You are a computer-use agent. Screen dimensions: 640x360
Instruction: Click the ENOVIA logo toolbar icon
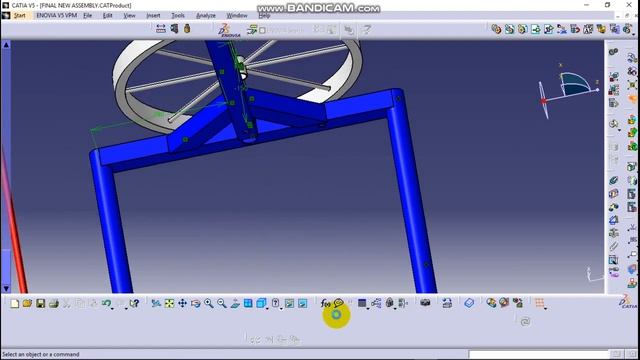pyautogui.click(x=229, y=30)
